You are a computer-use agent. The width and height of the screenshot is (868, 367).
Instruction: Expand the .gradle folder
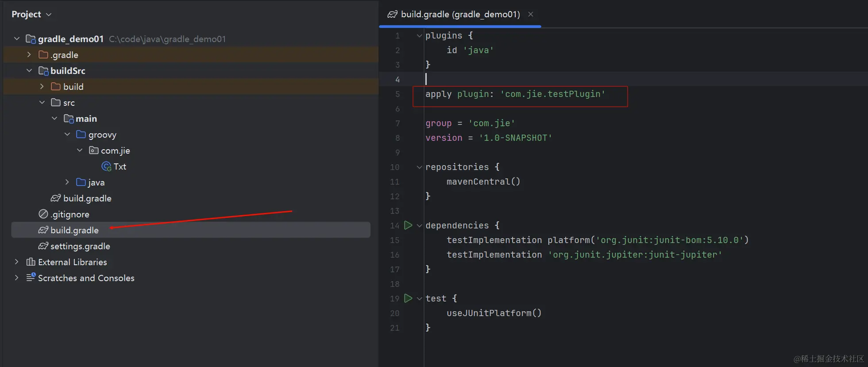click(x=29, y=55)
